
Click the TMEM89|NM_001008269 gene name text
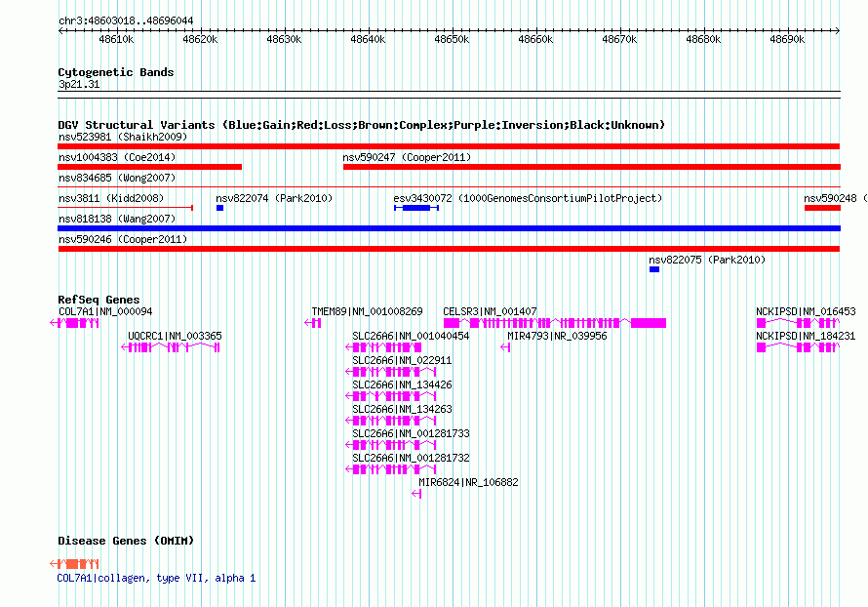[367, 312]
